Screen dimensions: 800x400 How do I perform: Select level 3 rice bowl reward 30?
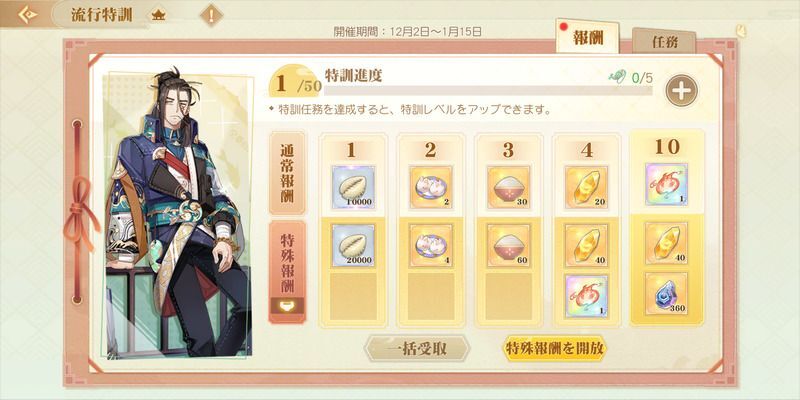click(x=509, y=187)
